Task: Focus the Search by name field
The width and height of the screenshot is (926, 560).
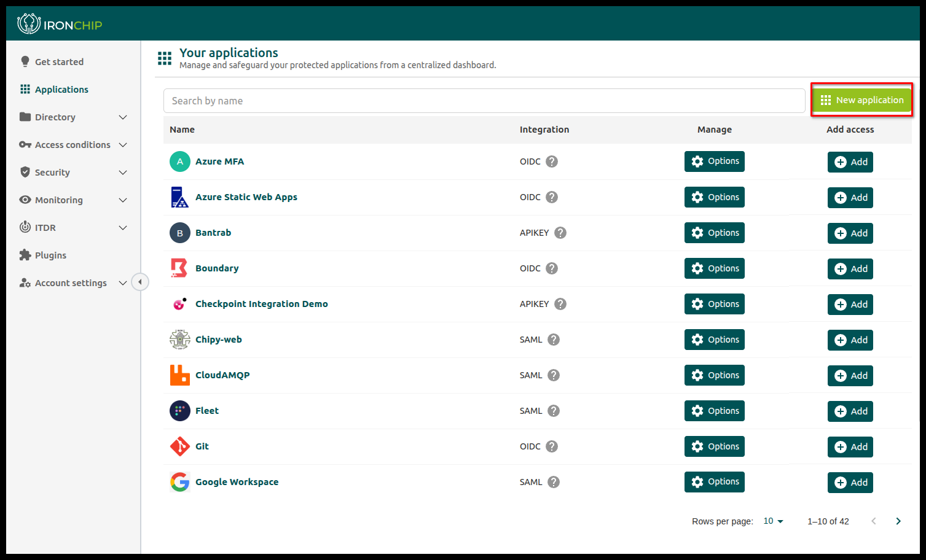Action: (484, 101)
